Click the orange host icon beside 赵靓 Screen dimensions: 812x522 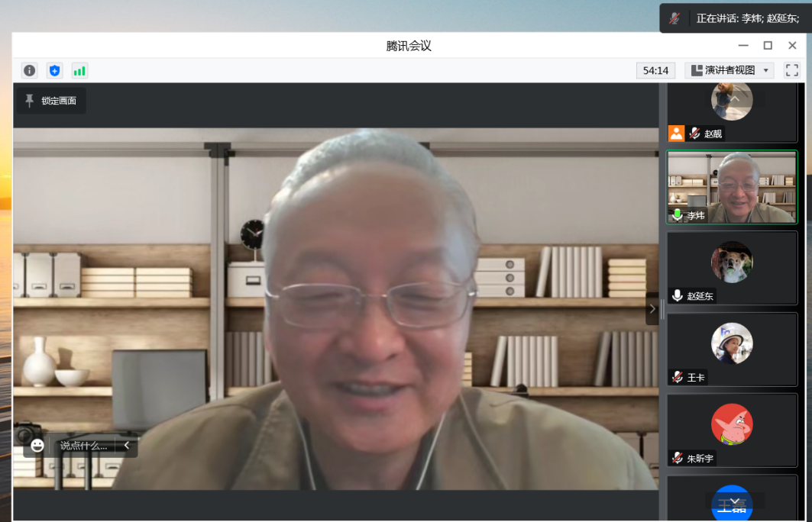[676, 134]
